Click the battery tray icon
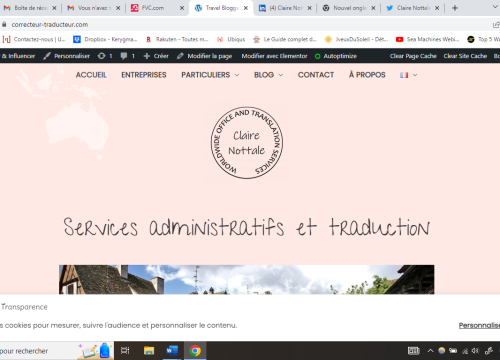This screenshot has width=500, height=360. point(453,351)
